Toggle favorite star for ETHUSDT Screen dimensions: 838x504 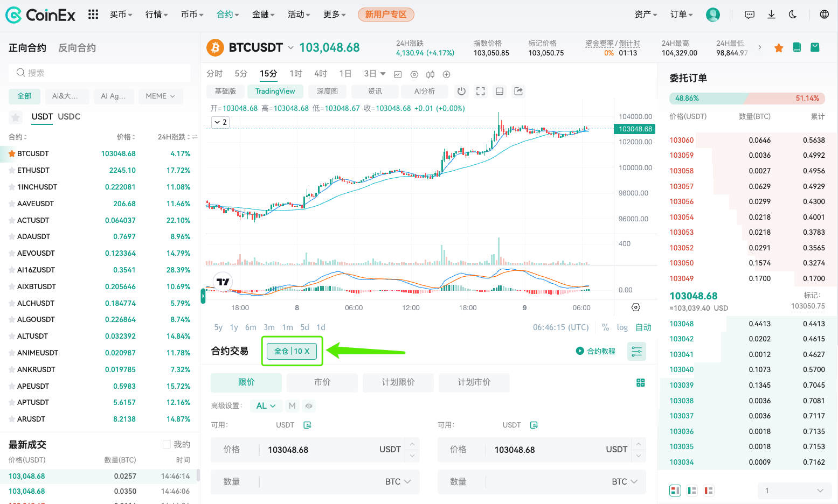(x=12, y=170)
